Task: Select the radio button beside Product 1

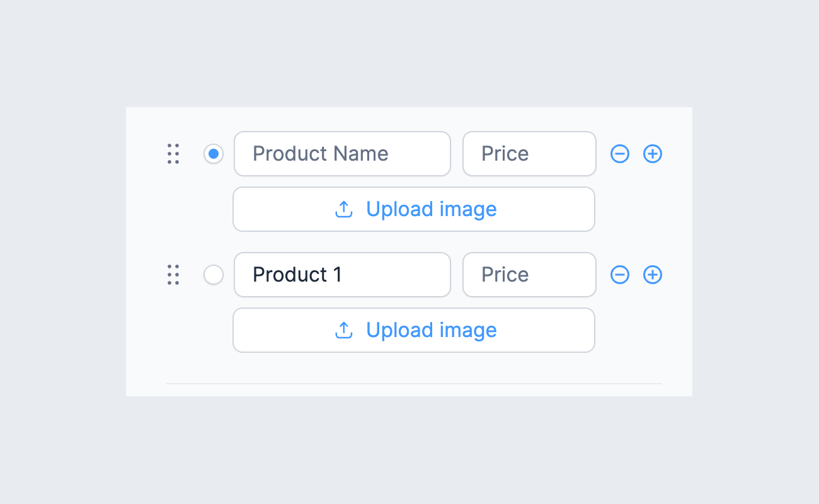Action: coord(214,275)
